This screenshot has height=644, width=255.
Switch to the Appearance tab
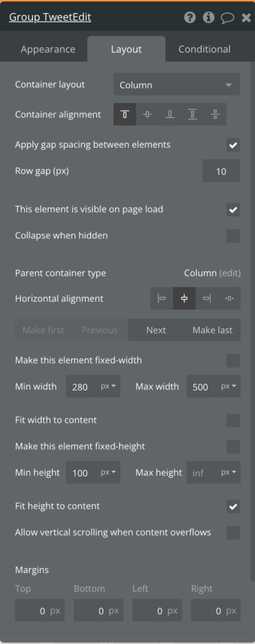point(48,49)
